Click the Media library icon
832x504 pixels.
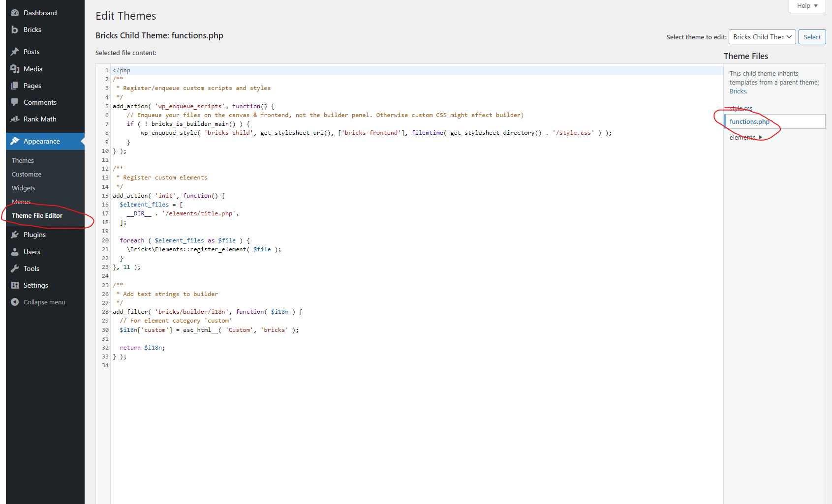pos(15,69)
